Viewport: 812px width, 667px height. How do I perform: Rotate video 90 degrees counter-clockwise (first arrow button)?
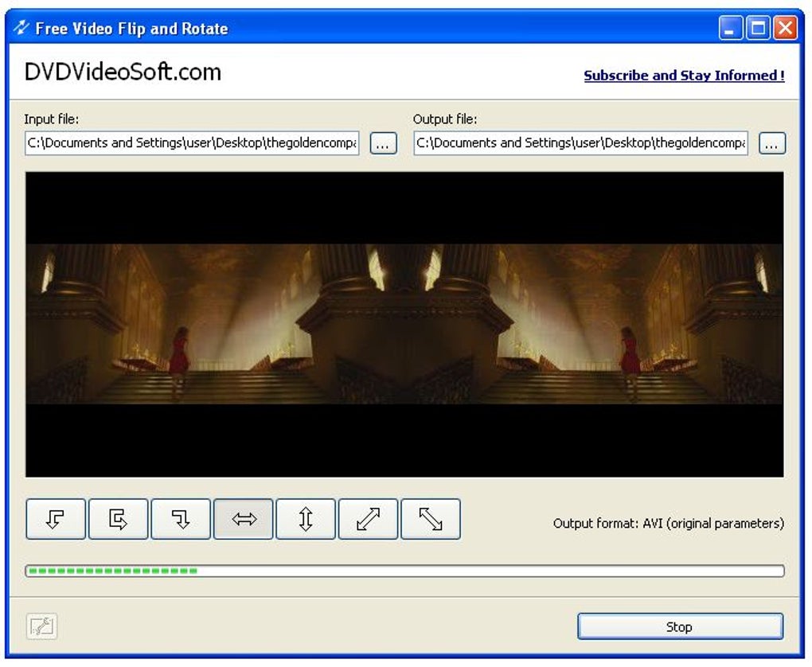pos(56,519)
